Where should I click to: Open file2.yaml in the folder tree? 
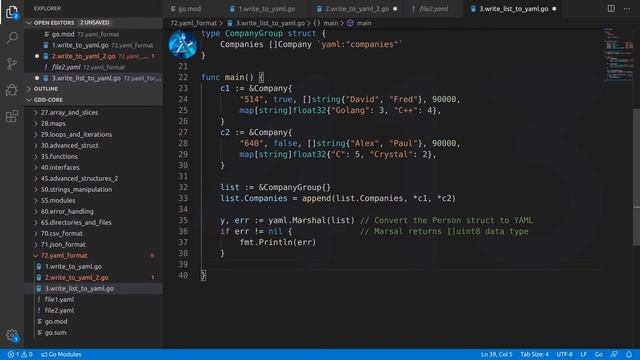coord(94,310)
